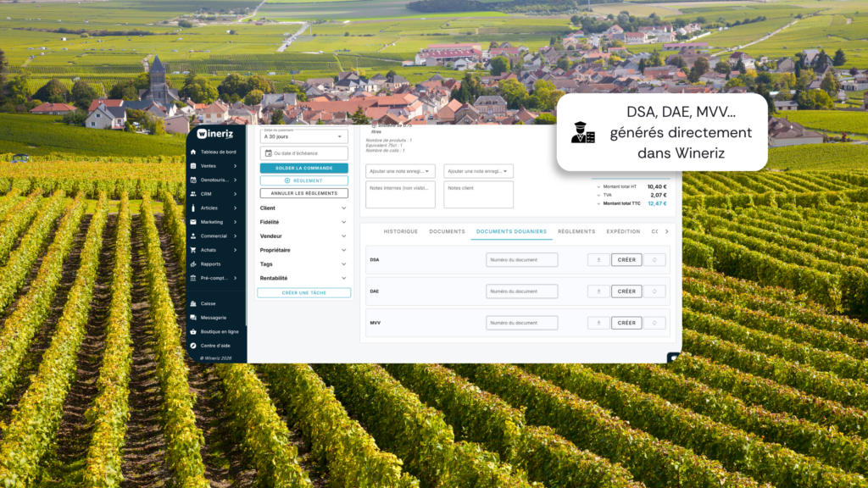Expand the Ventes submenu chevron
The height and width of the screenshot is (488, 868).
point(236,166)
